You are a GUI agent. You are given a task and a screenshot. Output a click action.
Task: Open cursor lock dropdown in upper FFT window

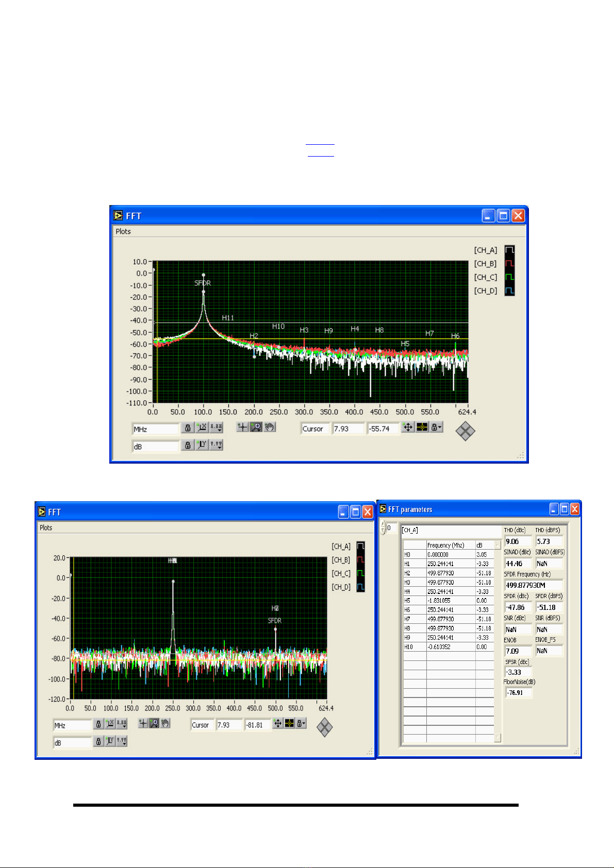[x=436, y=427]
